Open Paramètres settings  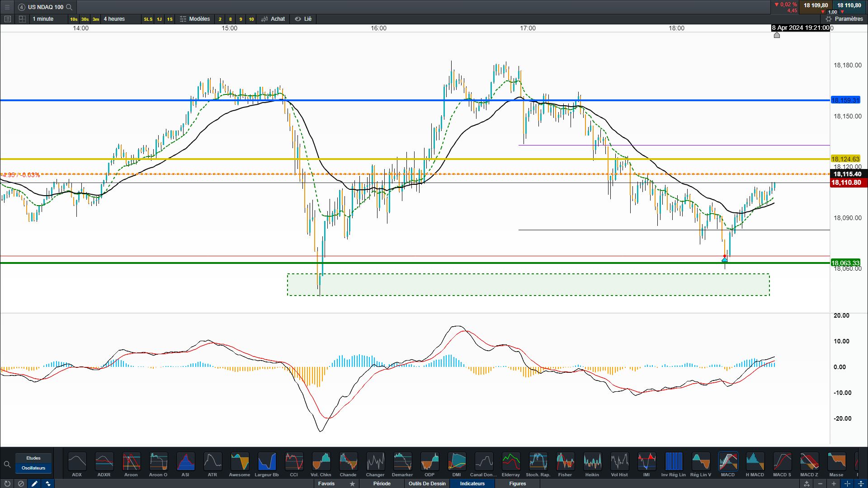click(844, 19)
